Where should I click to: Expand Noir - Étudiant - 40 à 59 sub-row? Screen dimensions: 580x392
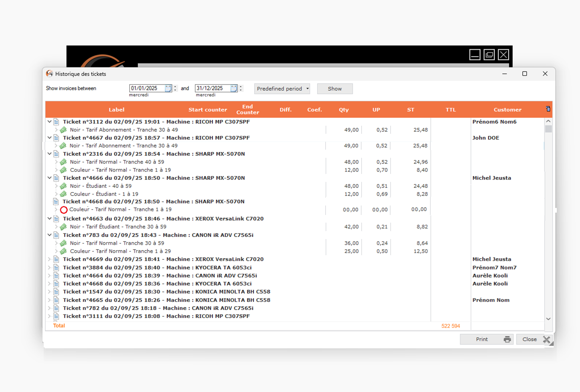pos(56,186)
